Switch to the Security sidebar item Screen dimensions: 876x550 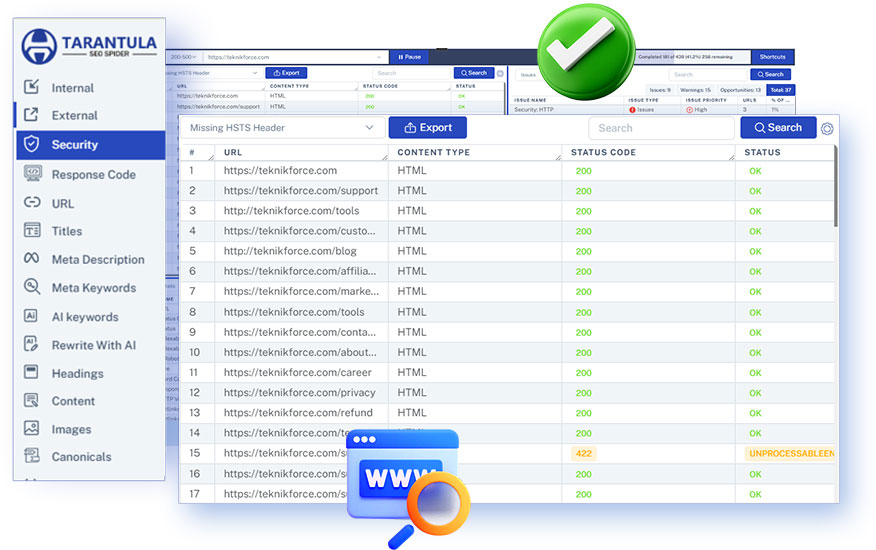tap(90, 145)
